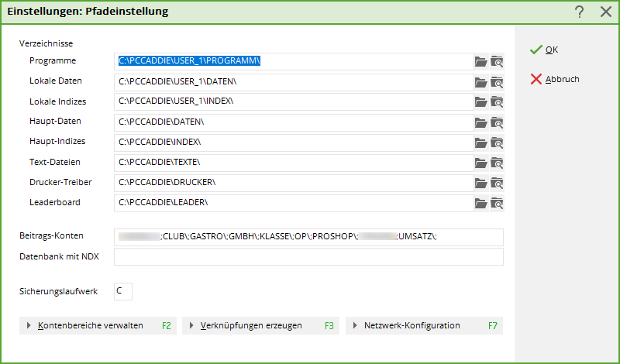
Task: Open folder browser for Lokale Daten
Action: pos(480,82)
